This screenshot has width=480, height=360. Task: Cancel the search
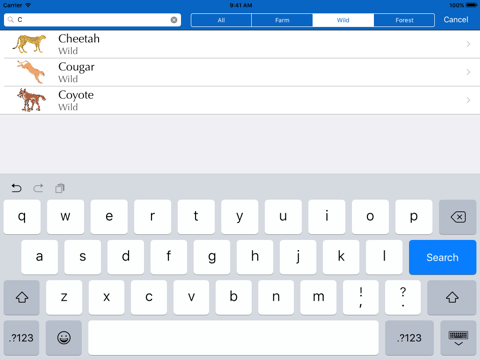coord(456,20)
